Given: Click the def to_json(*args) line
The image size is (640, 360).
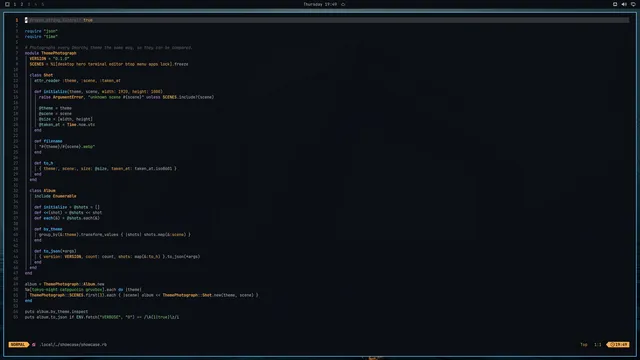Looking at the screenshot, I should pos(55,251).
